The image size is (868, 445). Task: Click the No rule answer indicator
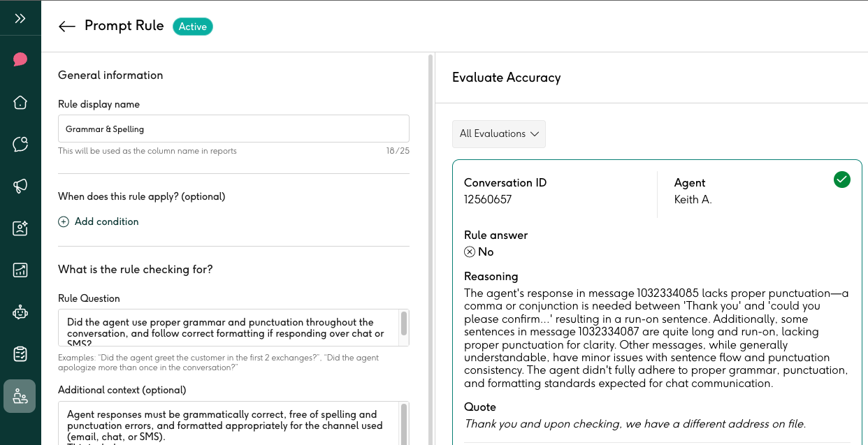pos(477,251)
